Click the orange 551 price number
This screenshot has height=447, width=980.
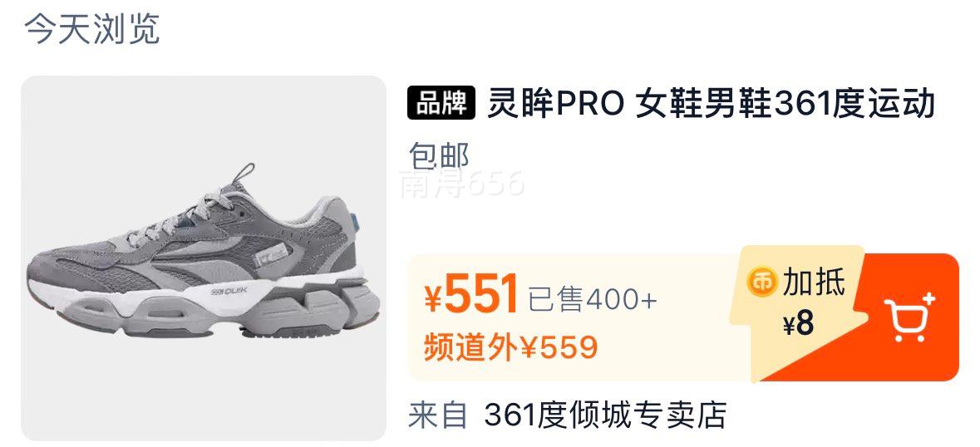pos(481,295)
